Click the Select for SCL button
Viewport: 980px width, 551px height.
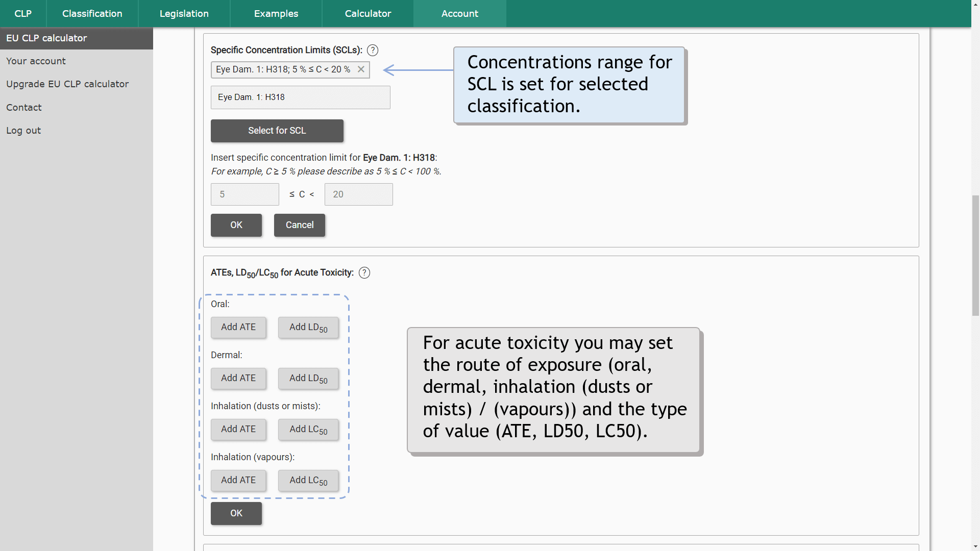click(277, 131)
